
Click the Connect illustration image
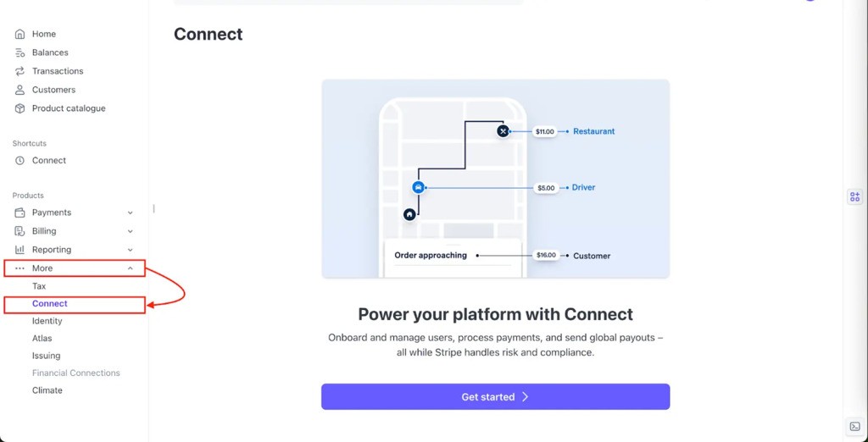point(495,179)
